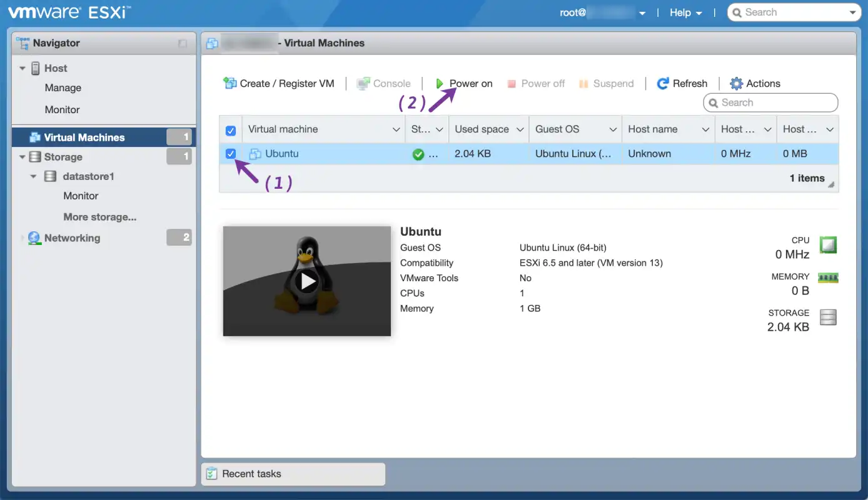Screen dimensions: 868x500
Task: Click the top-right global search field
Action: 794,12
